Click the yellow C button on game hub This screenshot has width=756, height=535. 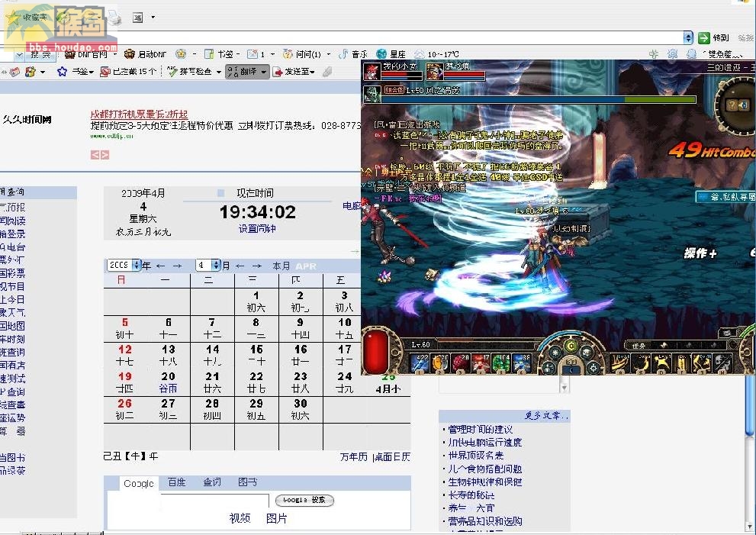click(x=571, y=346)
